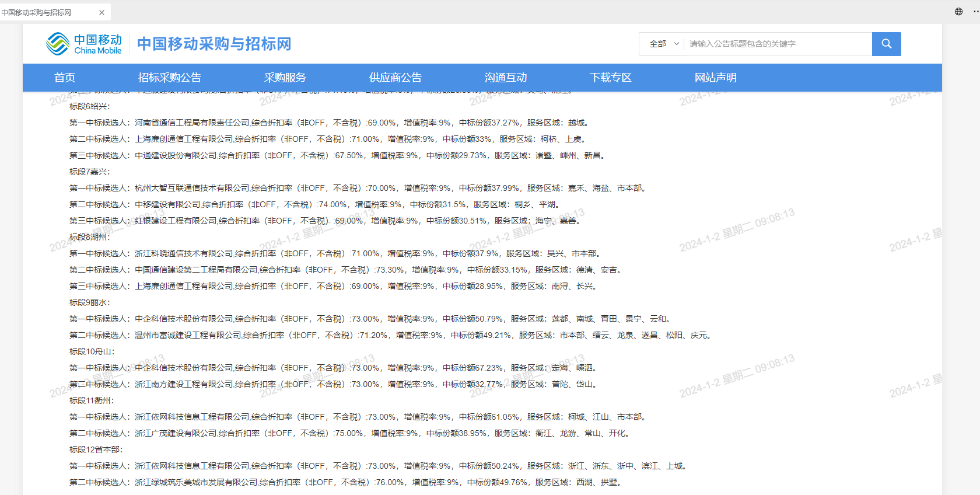Open the 招标采购公告 menu item
The height and width of the screenshot is (495, 980).
[x=169, y=78]
